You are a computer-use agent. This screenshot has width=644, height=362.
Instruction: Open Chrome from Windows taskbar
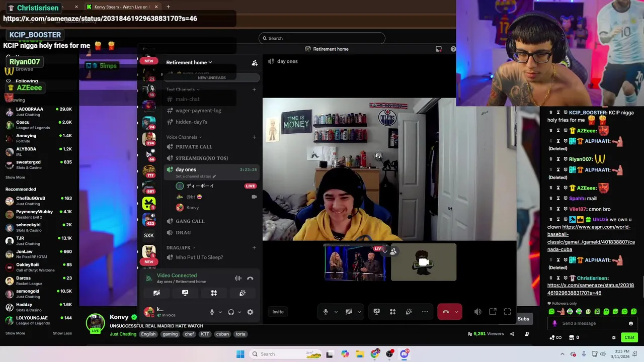tap(375, 354)
